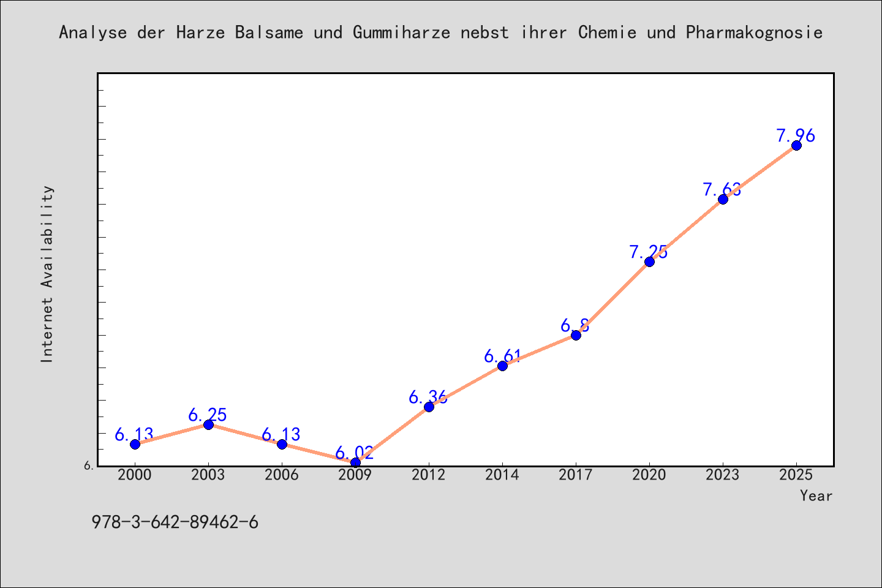The height and width of the screenshot is (588, 882).
Task: Select the data point valued 6.36
Action: tap(429, 407)
